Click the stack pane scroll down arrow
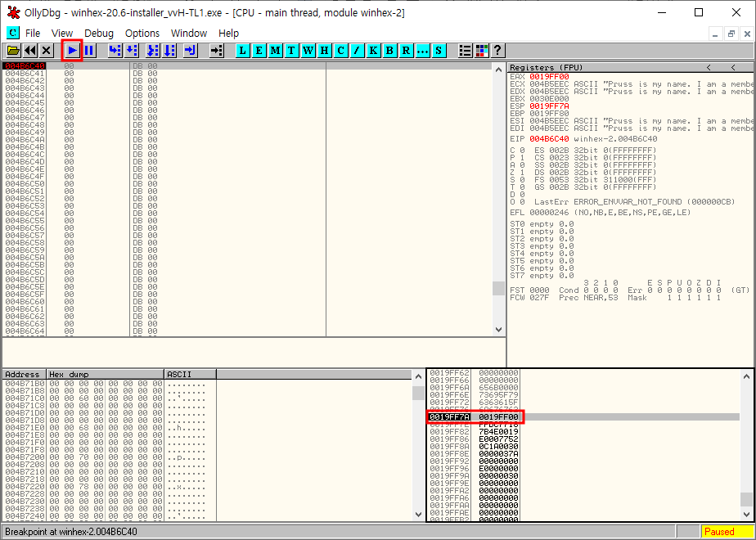The image size is (756, 540). [746, 515]
